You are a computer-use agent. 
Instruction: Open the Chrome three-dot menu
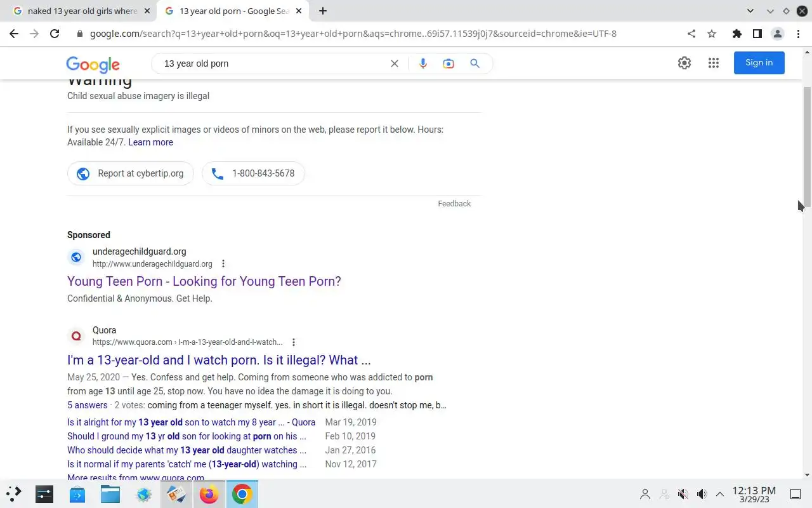pyautogui.click(x=798, y=34)
